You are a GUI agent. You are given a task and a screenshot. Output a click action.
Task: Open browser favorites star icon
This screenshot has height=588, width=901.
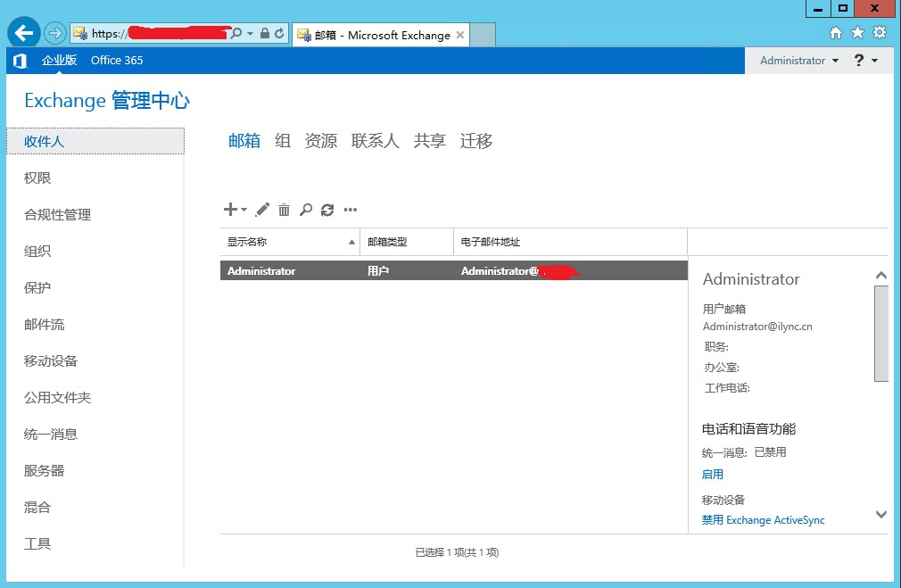point(857,33)
